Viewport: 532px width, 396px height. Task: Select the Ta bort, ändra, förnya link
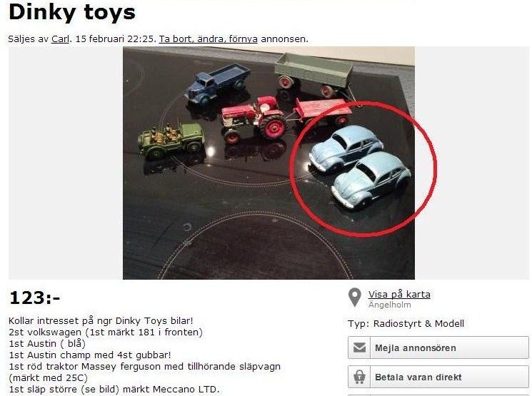(209, 39)
